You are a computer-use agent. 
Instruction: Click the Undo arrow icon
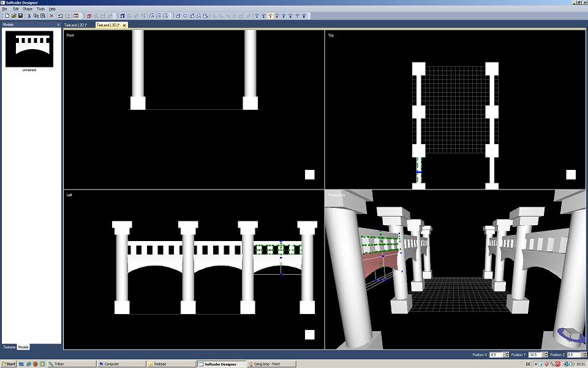60,15
